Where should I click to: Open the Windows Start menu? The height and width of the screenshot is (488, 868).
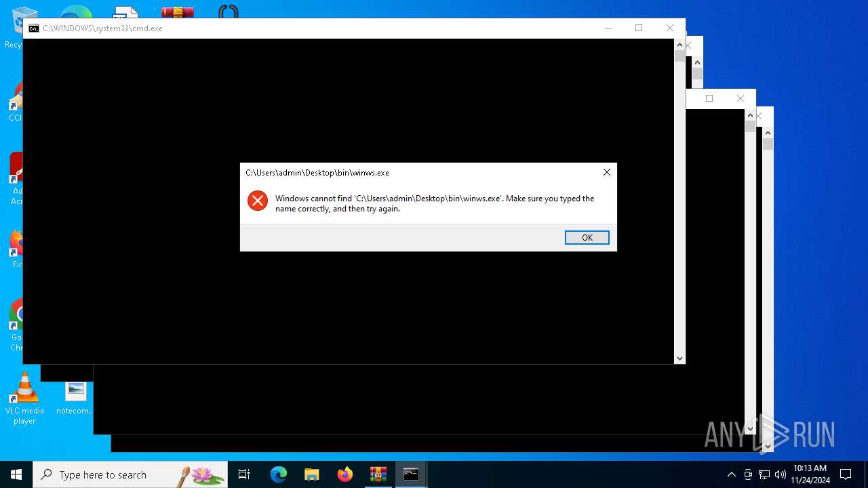pyautogui.click(x=16, y=474)
